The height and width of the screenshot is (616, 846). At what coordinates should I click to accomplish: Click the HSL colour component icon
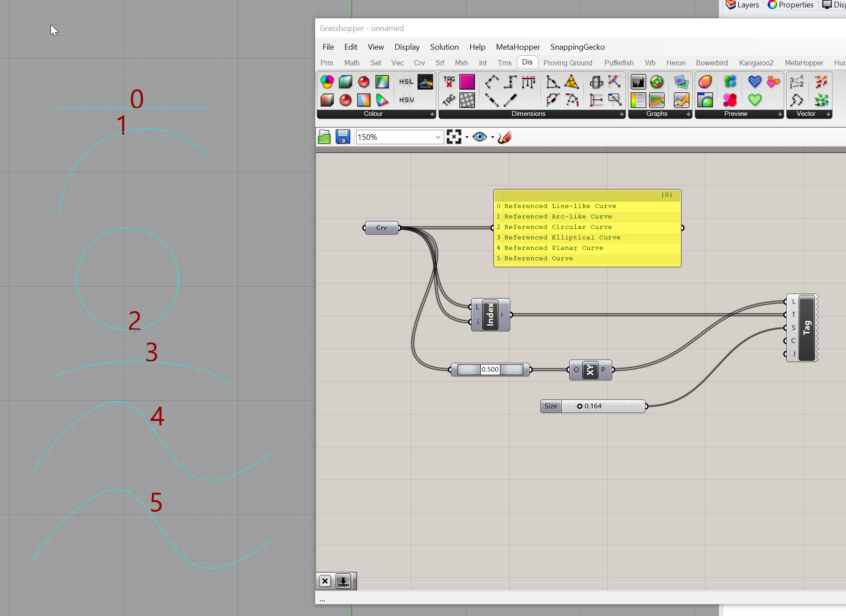point(406,81)
